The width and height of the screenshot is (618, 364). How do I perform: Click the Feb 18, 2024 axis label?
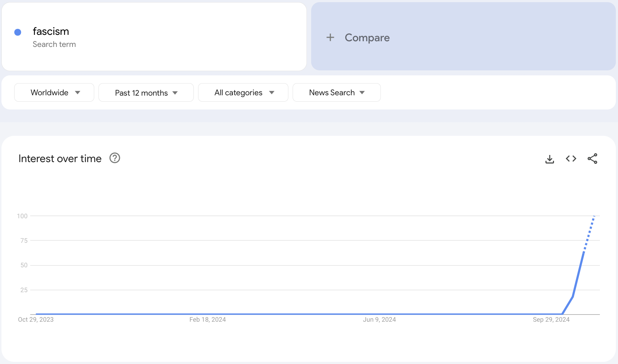click(x=208, y=319)
